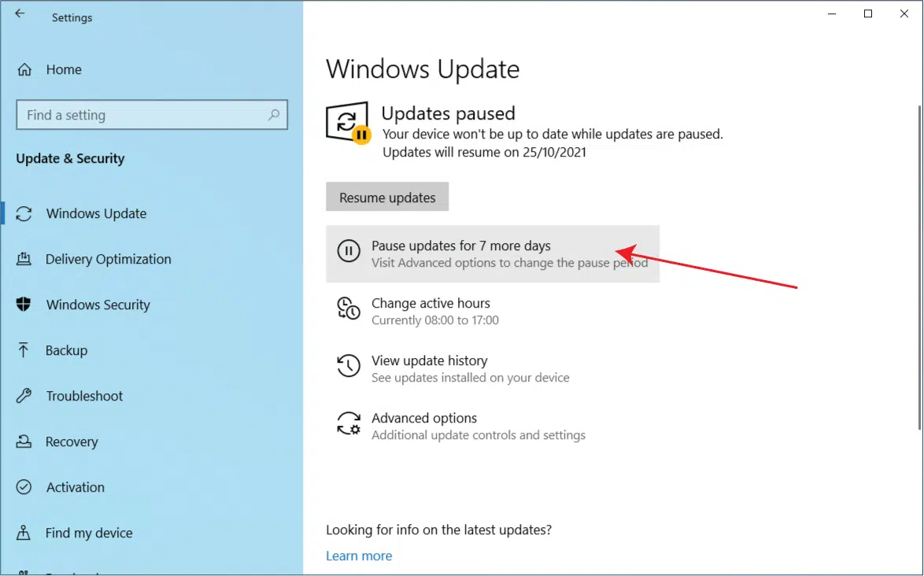Image resolution: width=924 pixels, height=576 pixels.
Task: Open Delivery Optimization settings
Action: [109, 259]
